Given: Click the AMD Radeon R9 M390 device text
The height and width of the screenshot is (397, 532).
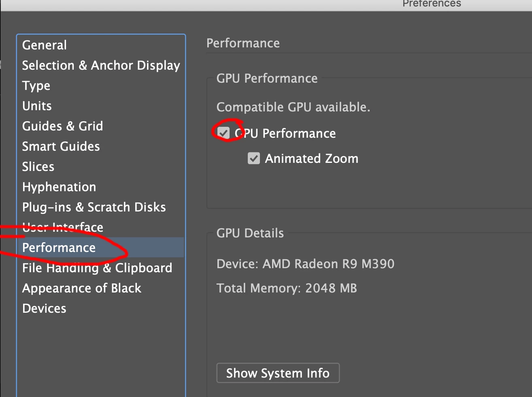Looking at the screenshot, I should pos(328,264).
